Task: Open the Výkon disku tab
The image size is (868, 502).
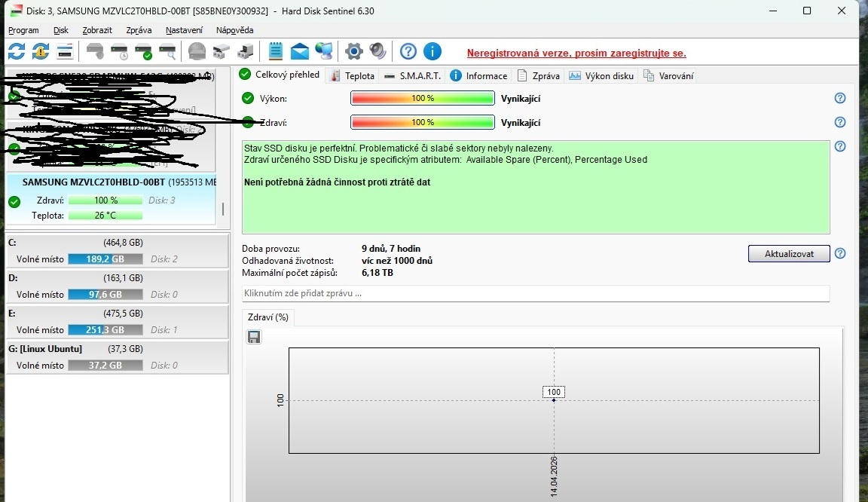Action: [601, 76]
